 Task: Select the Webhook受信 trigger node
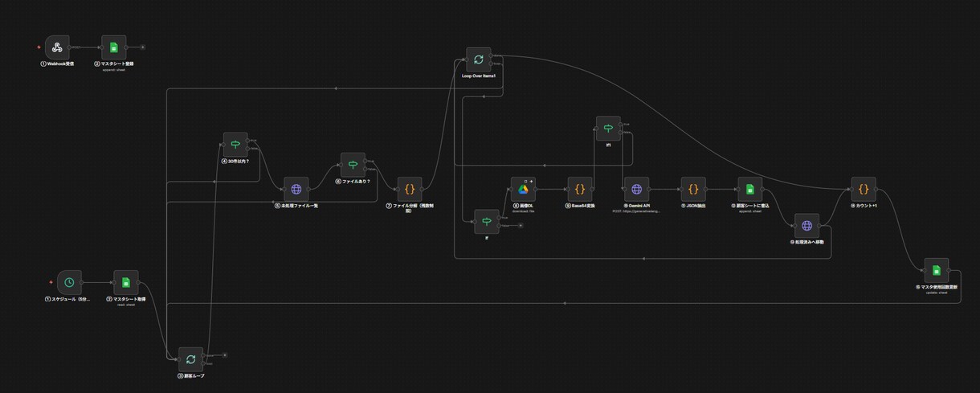[x=58, y=47]
